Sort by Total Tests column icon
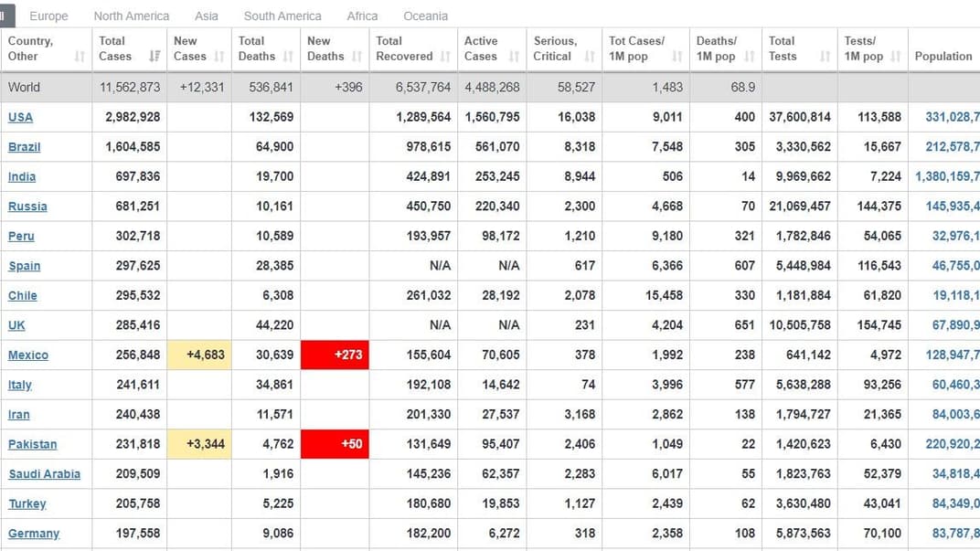The height and width of the screenshot is (551, 980). pyautogui.click(x=825, y=57)
